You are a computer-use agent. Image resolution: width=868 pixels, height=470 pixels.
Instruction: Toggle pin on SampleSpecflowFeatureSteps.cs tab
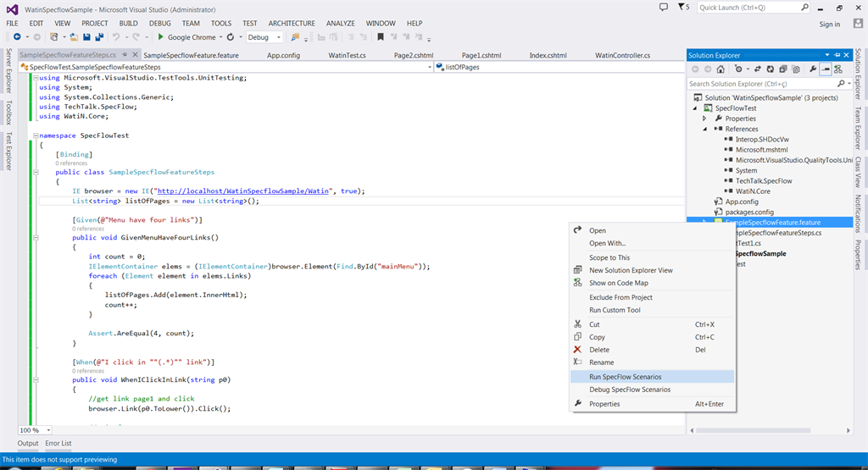point(124,55)
